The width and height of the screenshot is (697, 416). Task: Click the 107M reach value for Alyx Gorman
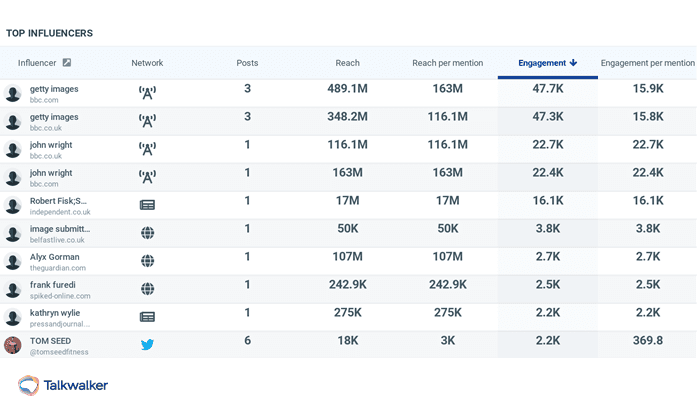coord(348,256)
